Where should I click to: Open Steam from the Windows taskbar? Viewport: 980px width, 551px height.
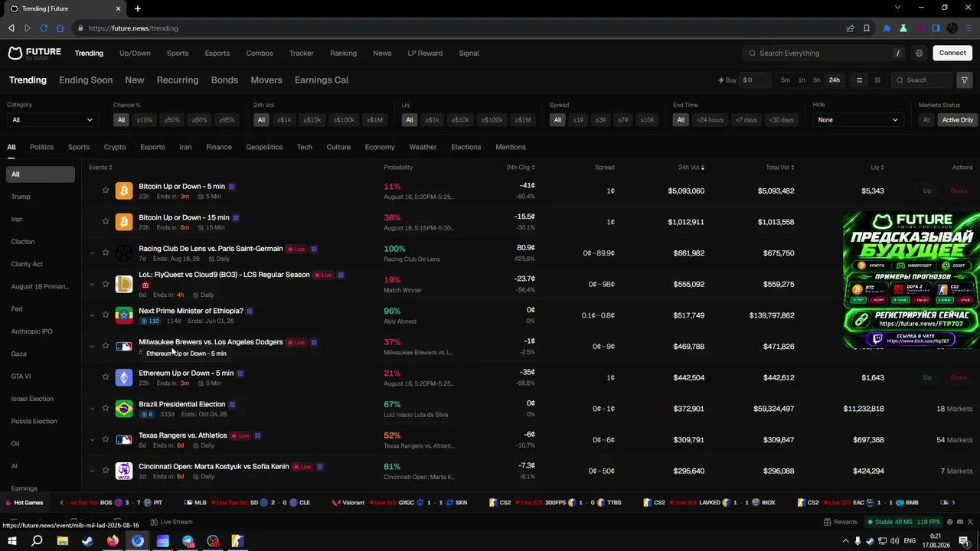[87, 541]
